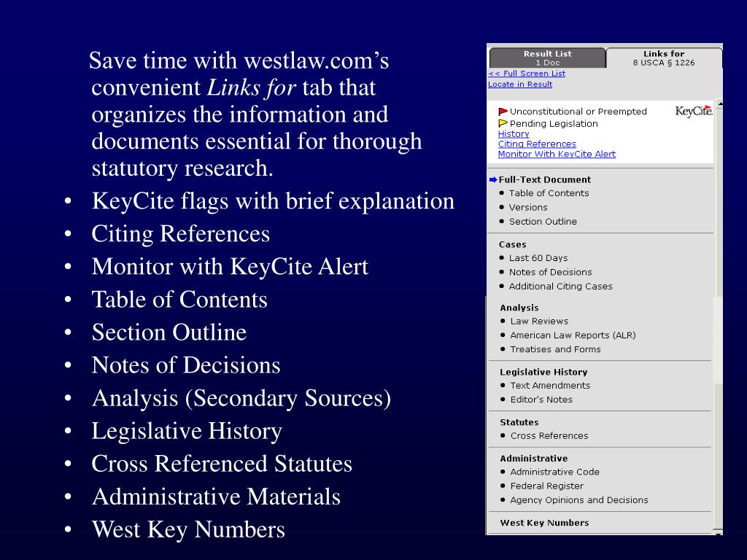This screenshot has width=747, height=560.
Task: Open the Full-Text Document entry
Action: tap(544, 179)
